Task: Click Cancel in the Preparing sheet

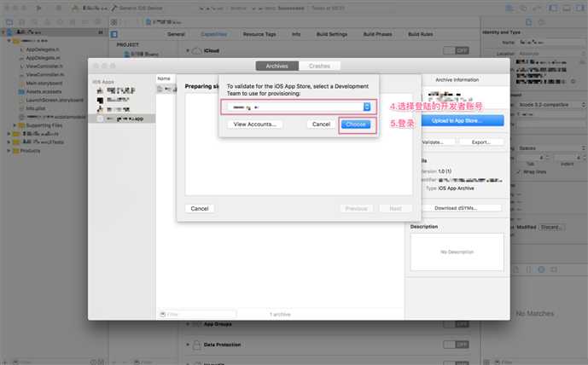Action: [200, 209]
